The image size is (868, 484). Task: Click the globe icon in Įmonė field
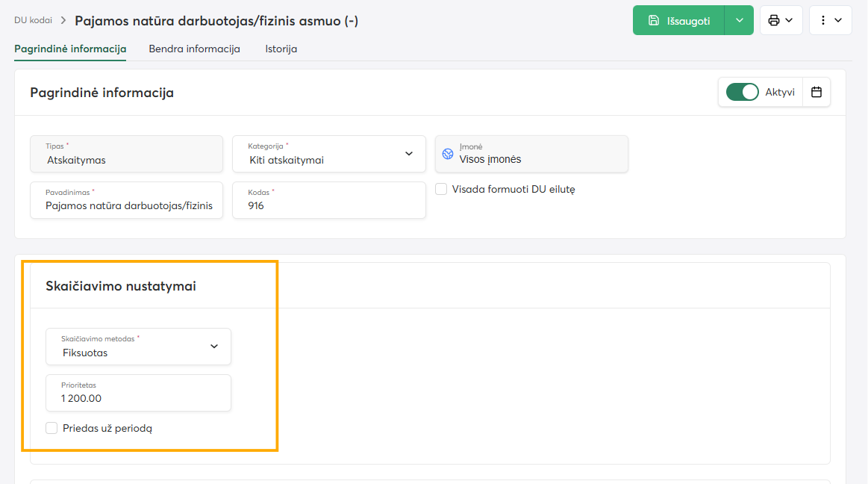click(x=448, y=154)
